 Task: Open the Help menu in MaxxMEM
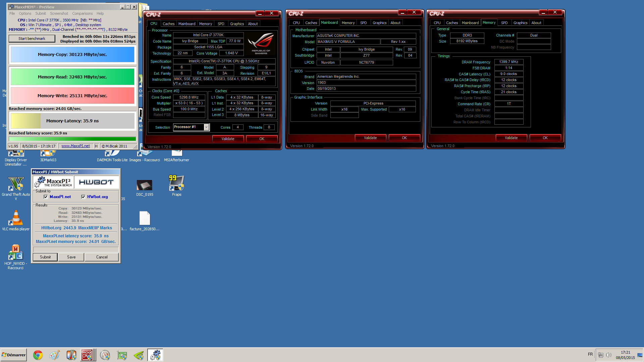[x=100, y=13]
